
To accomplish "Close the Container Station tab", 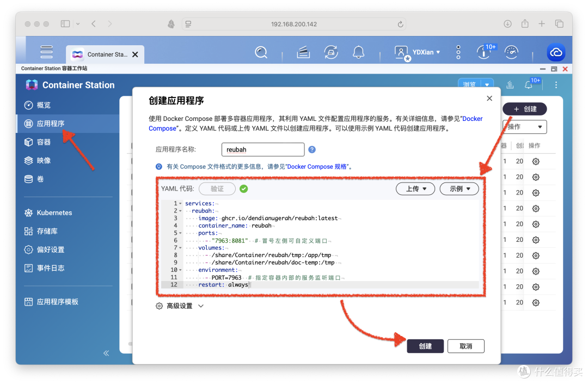I will tap(136, 54).
